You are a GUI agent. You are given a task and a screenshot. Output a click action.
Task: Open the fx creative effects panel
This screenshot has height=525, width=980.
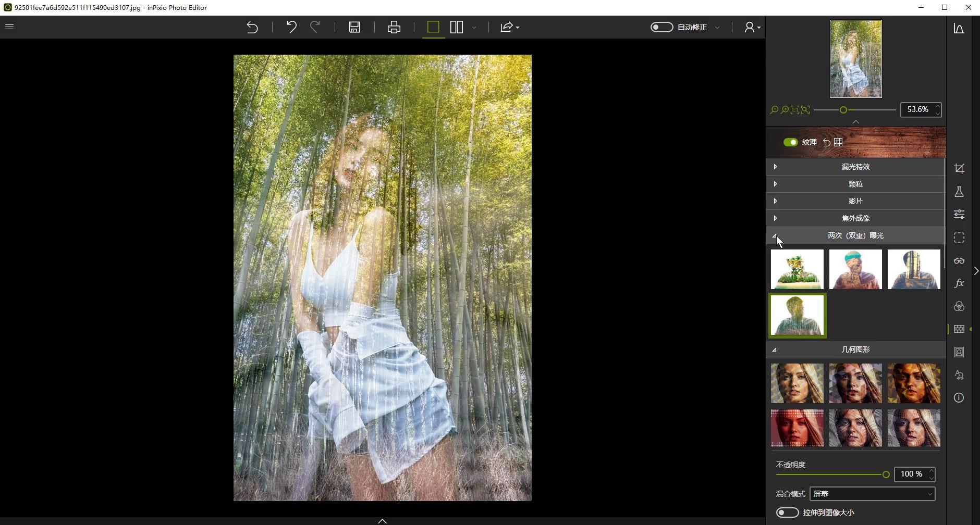[959, 283]
